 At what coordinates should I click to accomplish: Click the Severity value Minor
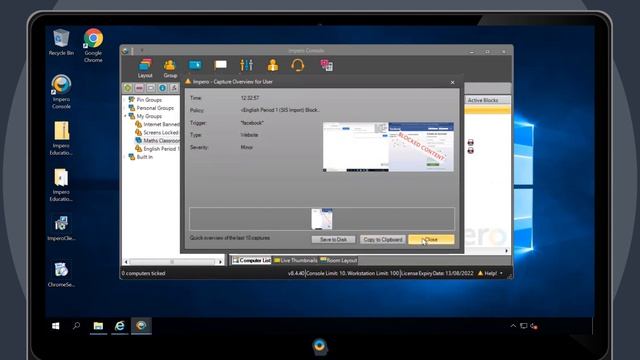pos(247,147)
